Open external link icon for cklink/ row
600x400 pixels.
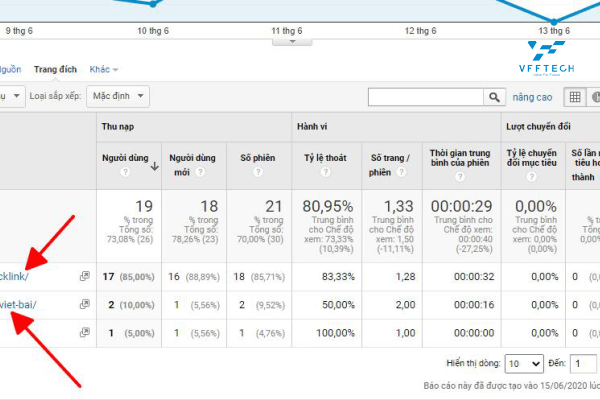tap(84, 275)
